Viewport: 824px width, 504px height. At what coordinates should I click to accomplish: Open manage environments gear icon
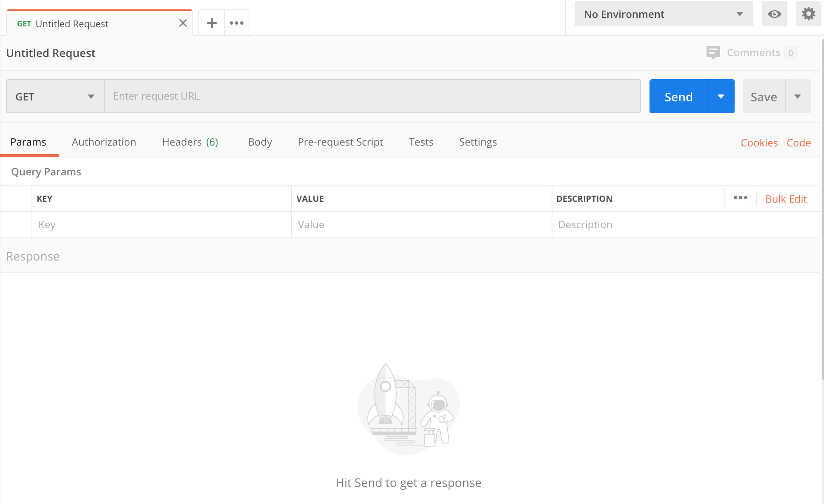point(808,14)
